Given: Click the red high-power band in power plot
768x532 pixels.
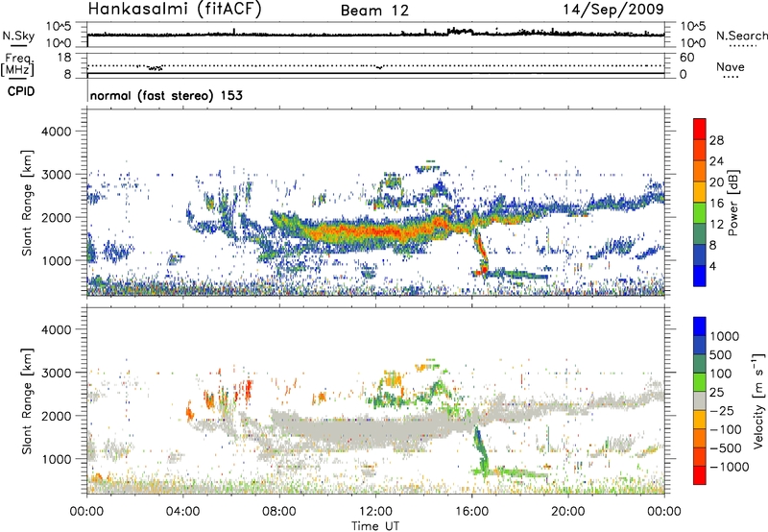Looking at the screenshot, I should coord(377,230).
